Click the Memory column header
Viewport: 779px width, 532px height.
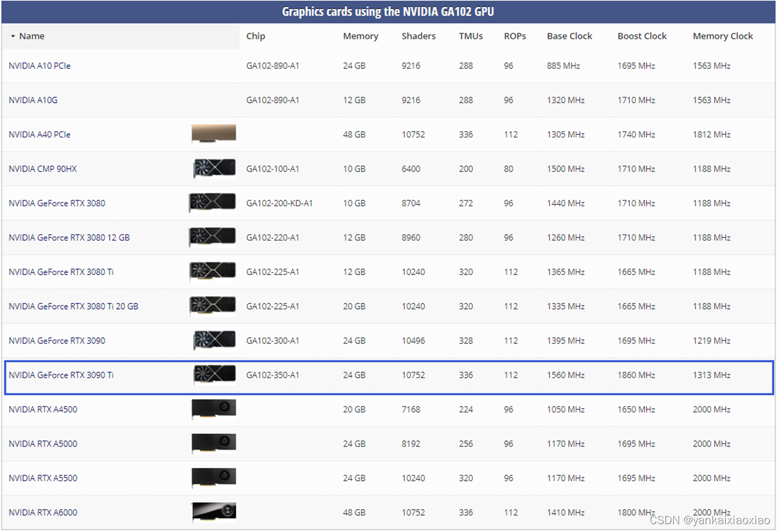coord(360,36)
